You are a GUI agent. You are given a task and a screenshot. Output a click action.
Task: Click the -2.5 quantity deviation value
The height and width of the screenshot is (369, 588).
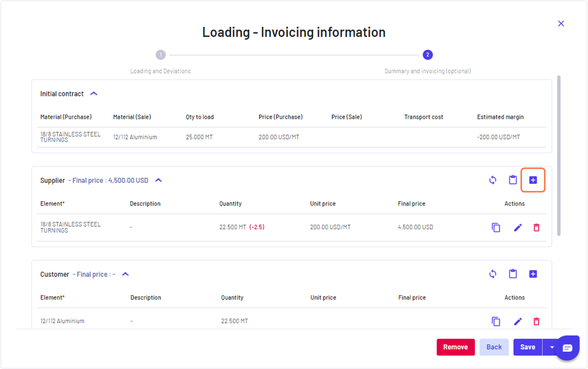point(257,227)
